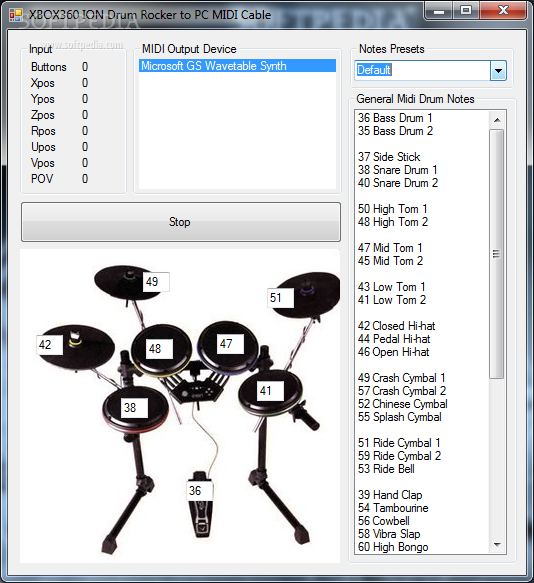Viewport: 534px width, 583px height.
Task: Click '45 Mid Tom 2' in notes list
Action: 390,261
